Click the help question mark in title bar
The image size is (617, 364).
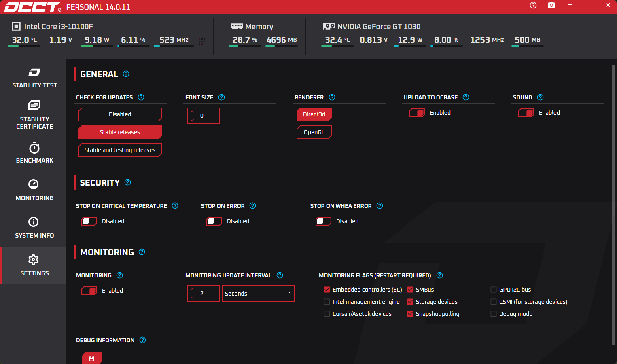533,5
